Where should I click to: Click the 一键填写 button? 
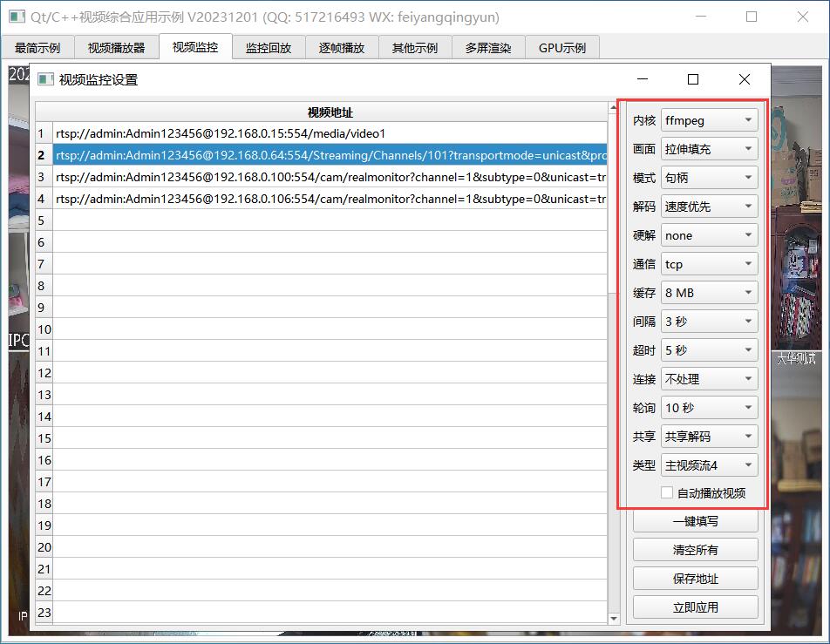(x=695, y=521)
